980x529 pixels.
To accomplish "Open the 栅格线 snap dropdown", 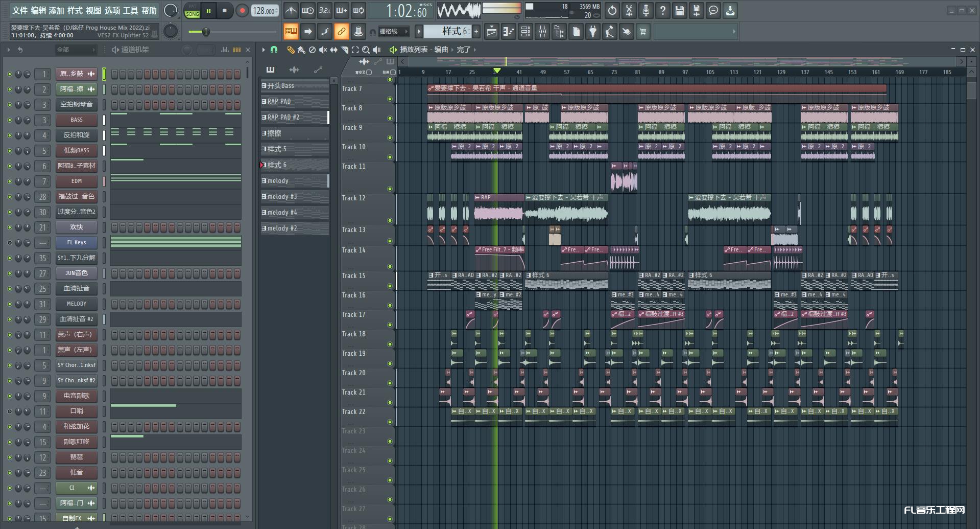I will pyautogui.click(x=394, y=32).
